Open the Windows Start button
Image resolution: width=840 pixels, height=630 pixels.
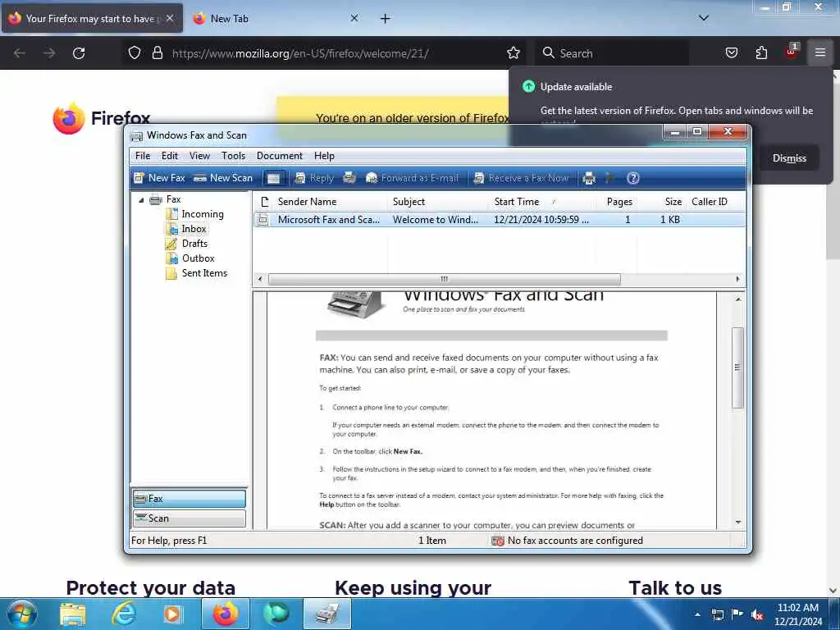click(22, 614)
